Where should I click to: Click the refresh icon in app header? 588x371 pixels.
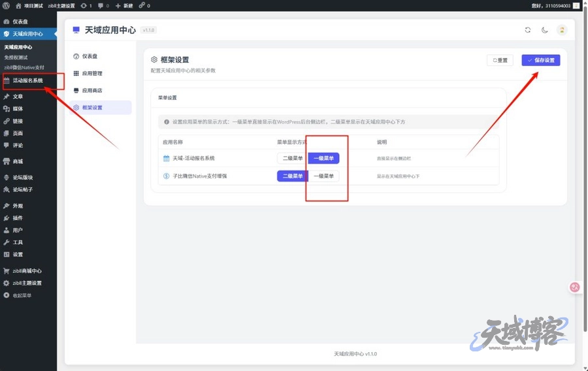tap(528, 30)
